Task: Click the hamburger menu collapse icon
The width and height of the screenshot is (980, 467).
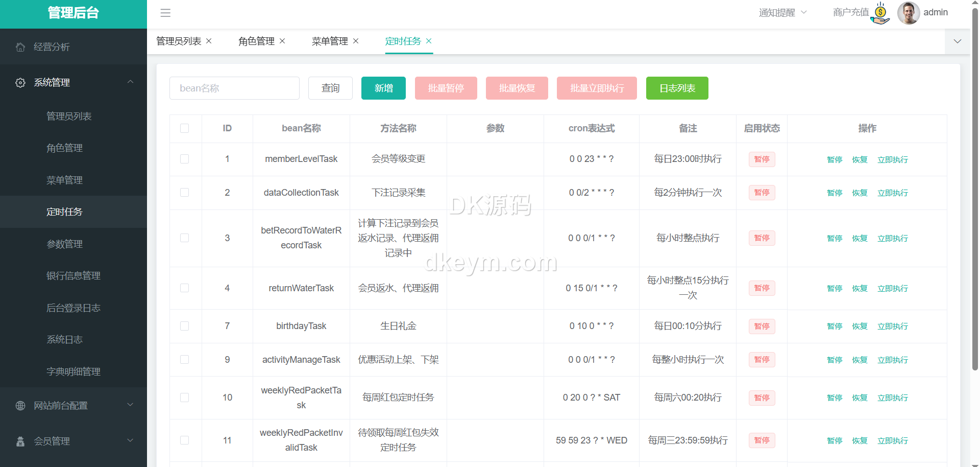Action: (165, 13)
